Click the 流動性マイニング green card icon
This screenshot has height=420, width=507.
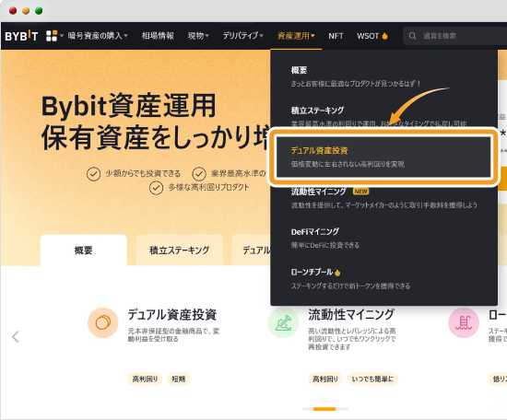283,322
